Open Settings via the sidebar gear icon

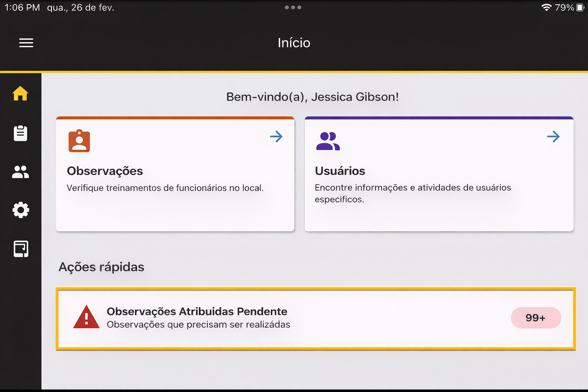[21, 210]
